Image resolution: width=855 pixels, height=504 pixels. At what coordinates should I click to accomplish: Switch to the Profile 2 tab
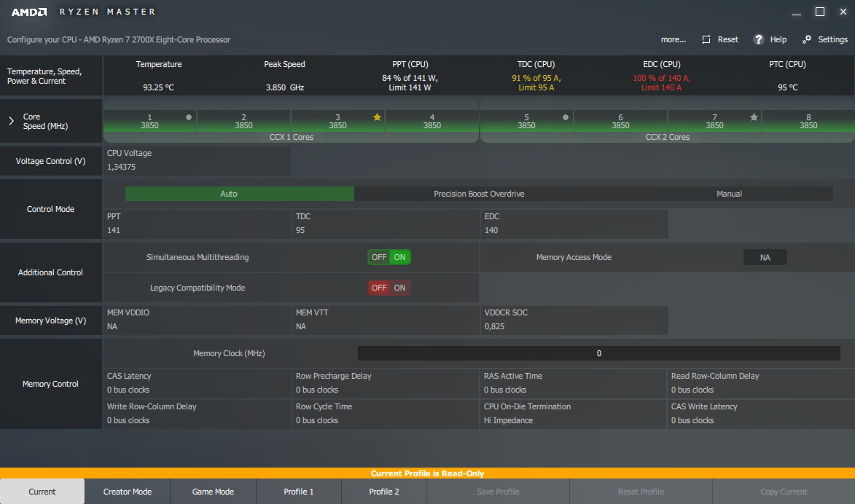(384, 492)
